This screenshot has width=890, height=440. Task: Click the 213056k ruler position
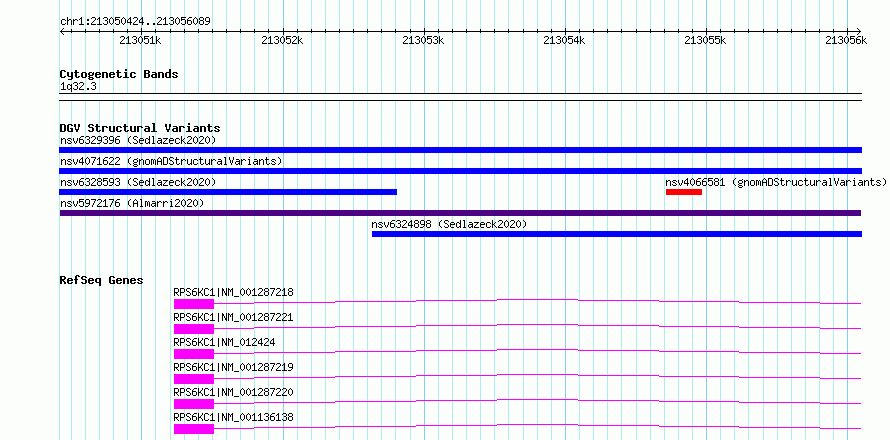(846, 40)
